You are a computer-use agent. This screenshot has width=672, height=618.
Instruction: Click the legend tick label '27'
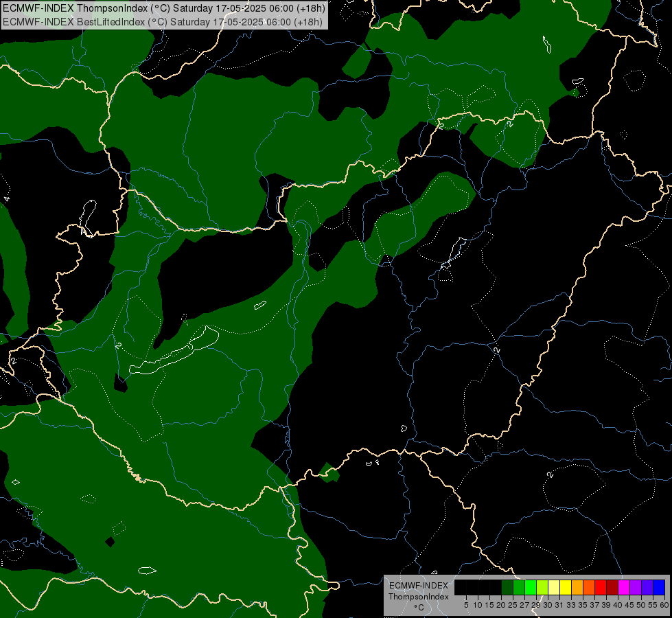click(x=524, y=605)
